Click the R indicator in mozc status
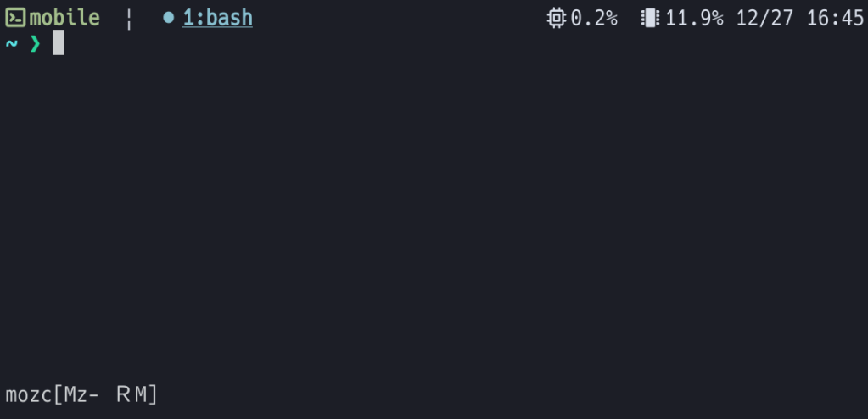The height and width of the screenshot is (419, 868). click(123, 394)
